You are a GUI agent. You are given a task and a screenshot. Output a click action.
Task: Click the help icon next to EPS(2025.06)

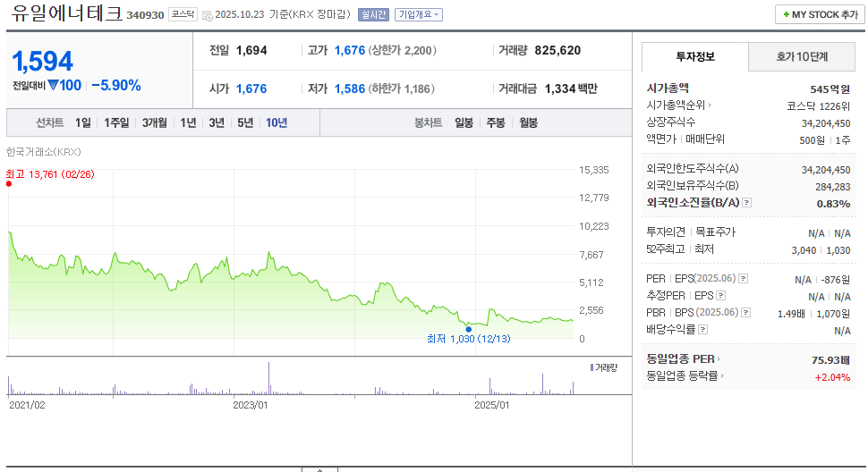pyautogui.click(x=744, y=279)
